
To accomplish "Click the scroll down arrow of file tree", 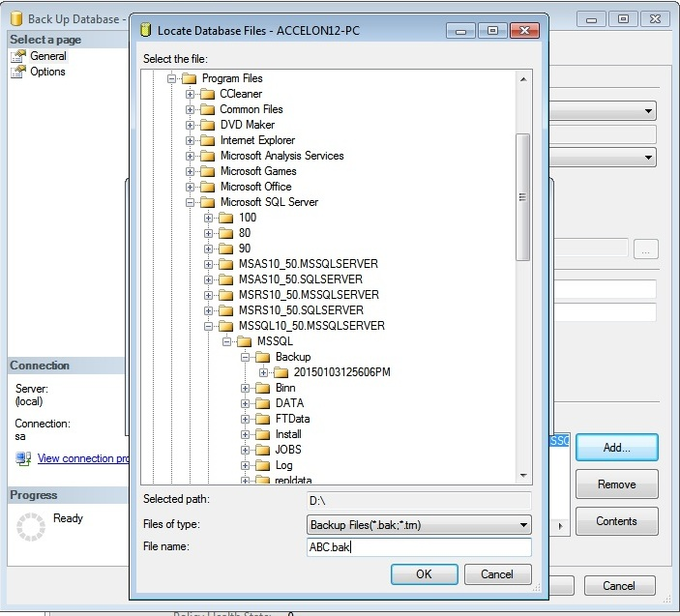I will point(523,476).
